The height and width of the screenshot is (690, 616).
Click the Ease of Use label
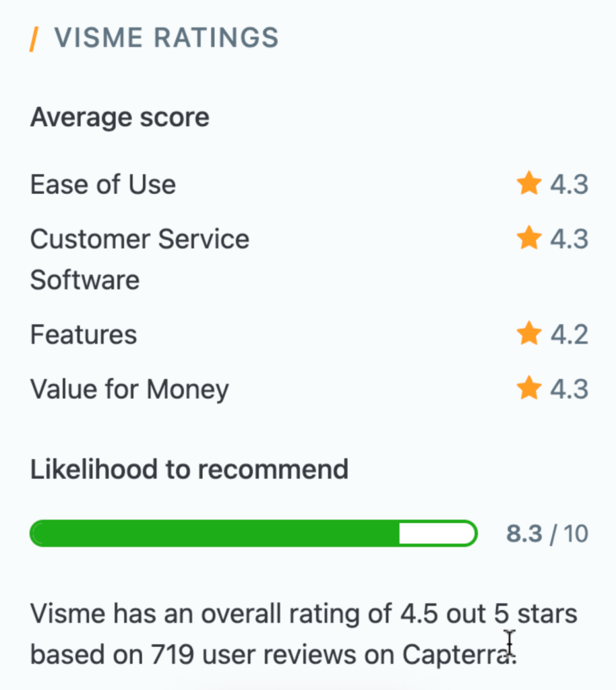coord(103,184)
